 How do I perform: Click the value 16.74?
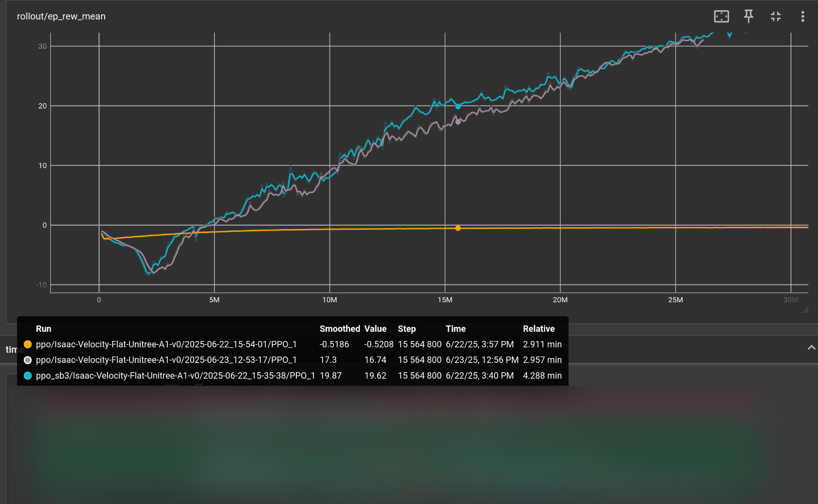pos(375,360)
